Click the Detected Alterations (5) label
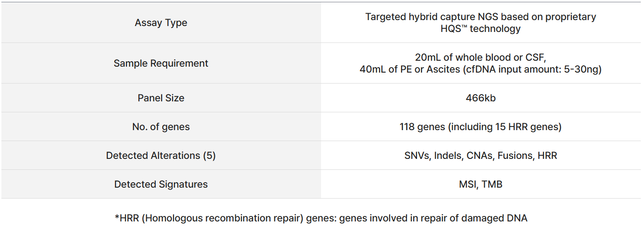The image size is (644, 226). (161, 156)
